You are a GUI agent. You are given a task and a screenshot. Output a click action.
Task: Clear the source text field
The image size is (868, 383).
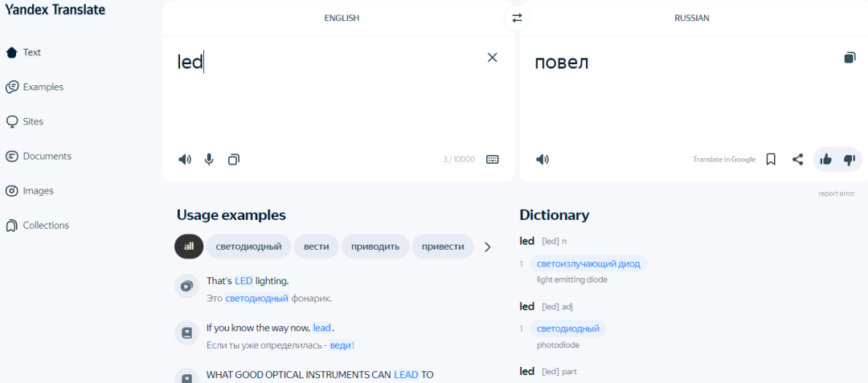click(492, 58)
